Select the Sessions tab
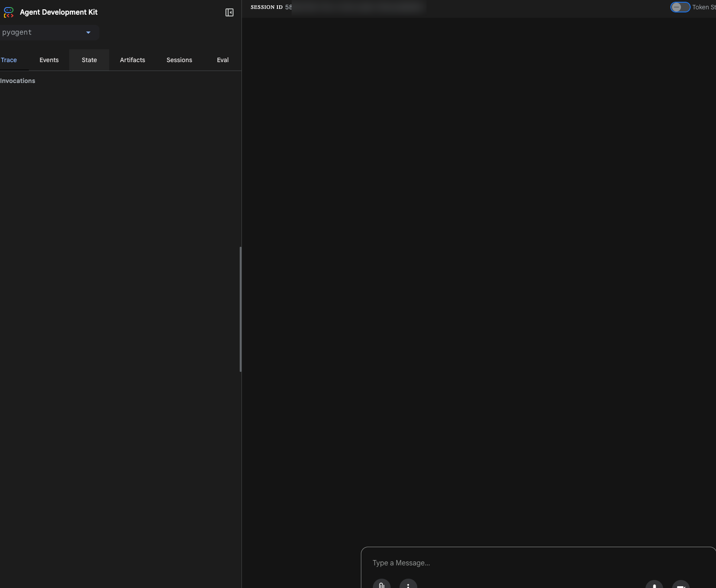716x588 pixels. (x=179, y=60)
